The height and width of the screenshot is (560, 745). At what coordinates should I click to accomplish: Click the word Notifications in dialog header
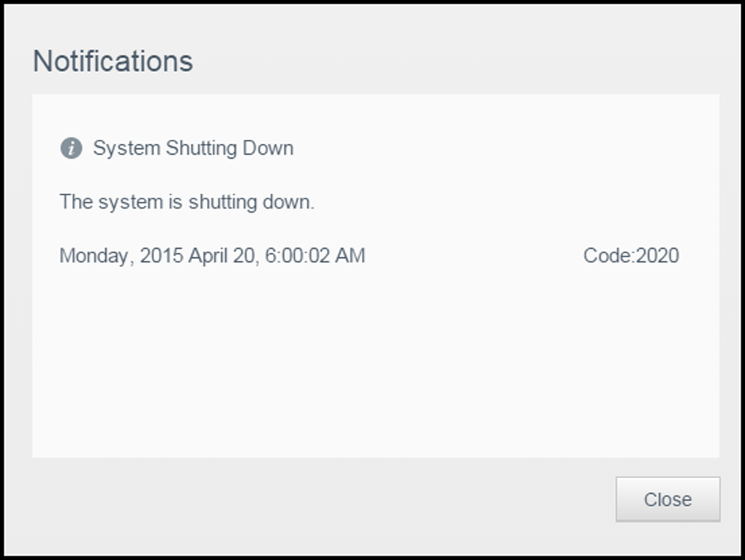click(x=113, y=61)
